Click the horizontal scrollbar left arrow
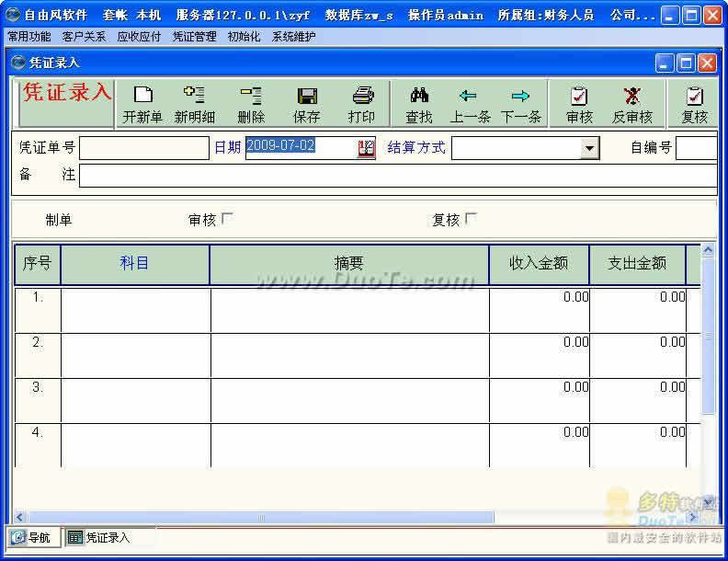 (x=19, y=518)
